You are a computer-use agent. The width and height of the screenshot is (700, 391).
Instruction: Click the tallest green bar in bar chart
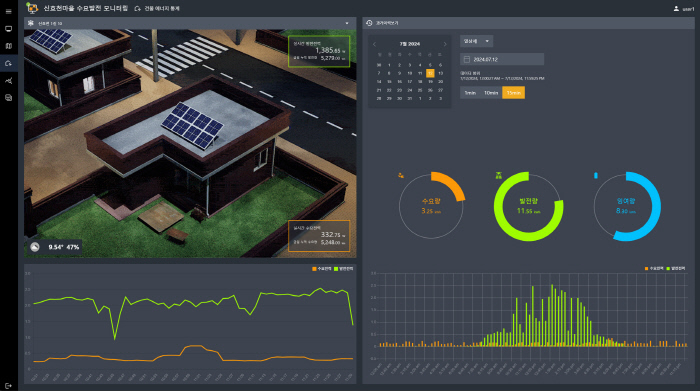(x=552, y=315)
